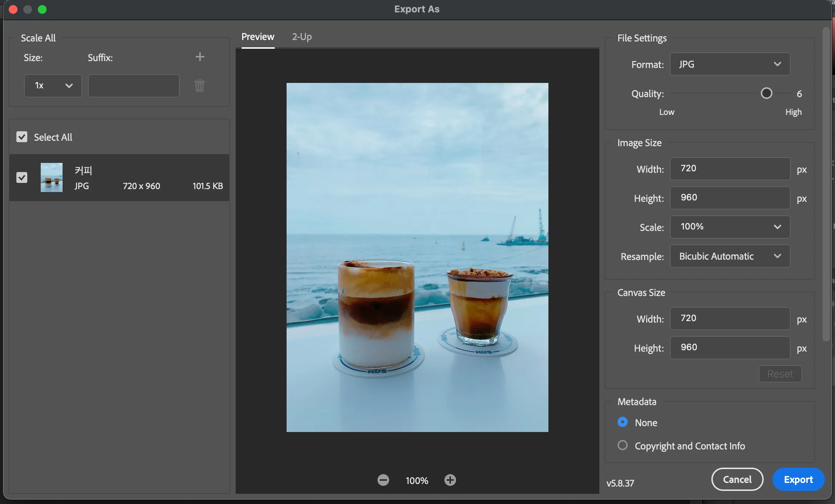Open the Format JPG dropdown

pyautogui.click(x=730, y=64)
